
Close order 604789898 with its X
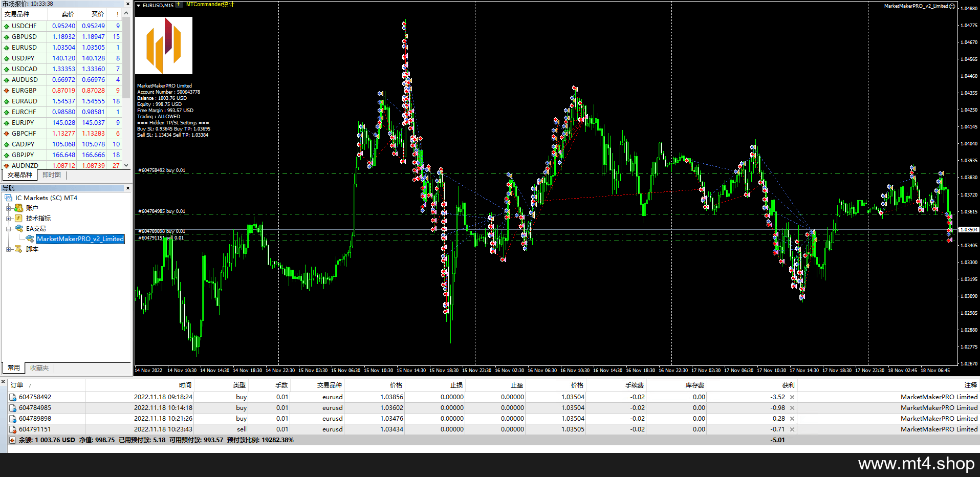click(792, 419)
